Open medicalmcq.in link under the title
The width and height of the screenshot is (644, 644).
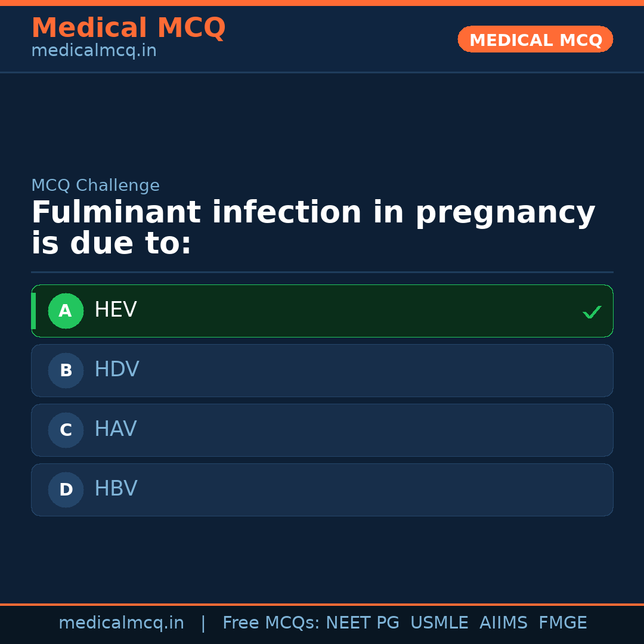[x=94, y=51]
